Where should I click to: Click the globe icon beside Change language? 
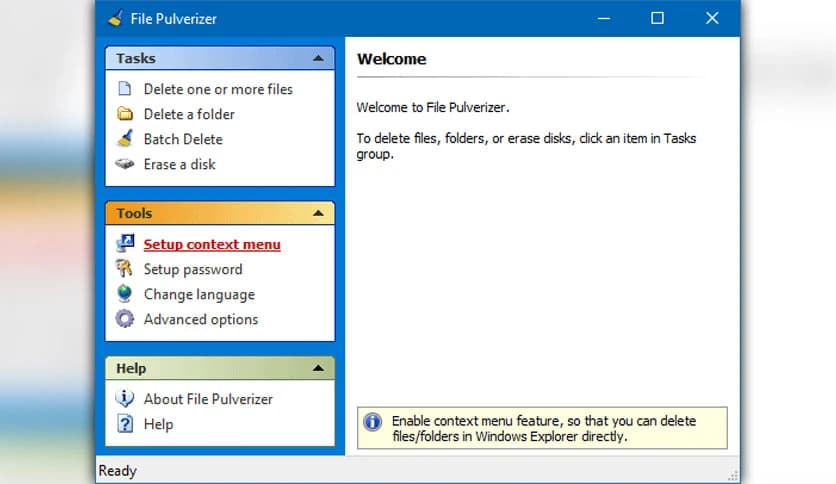click(x=124, y=294)
